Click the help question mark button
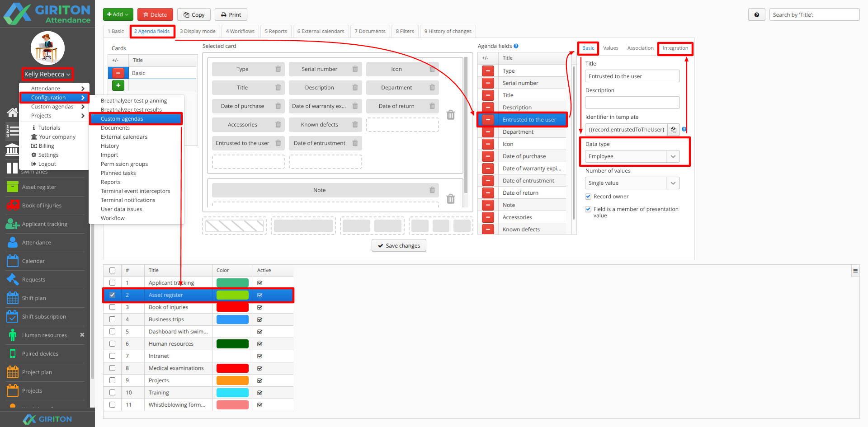This screenshot has width=868, height=427. pyautogui.click(x=756, y=14)
